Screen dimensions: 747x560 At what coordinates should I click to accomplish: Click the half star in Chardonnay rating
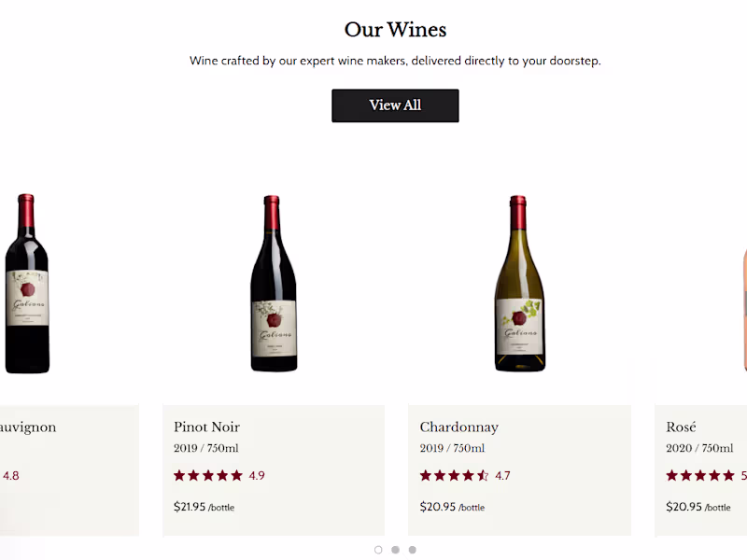483,476
